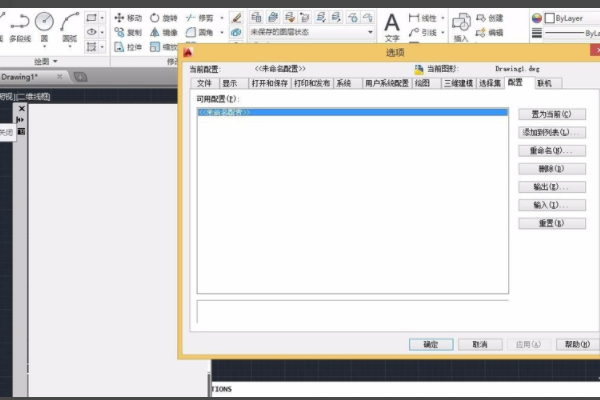Open the Insert (插入) block tool
The image size is (600, 400).
coord(461,27)
